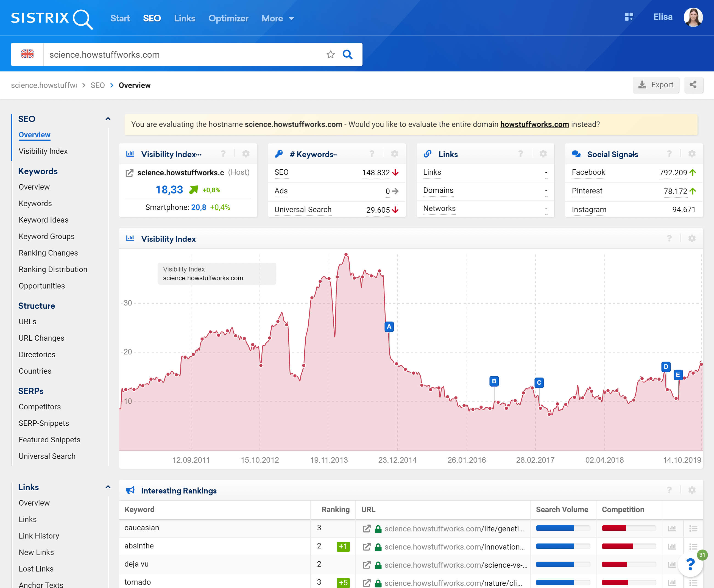714x588 pixels.
Task: Click the Export button
Action: coord(656,85)
